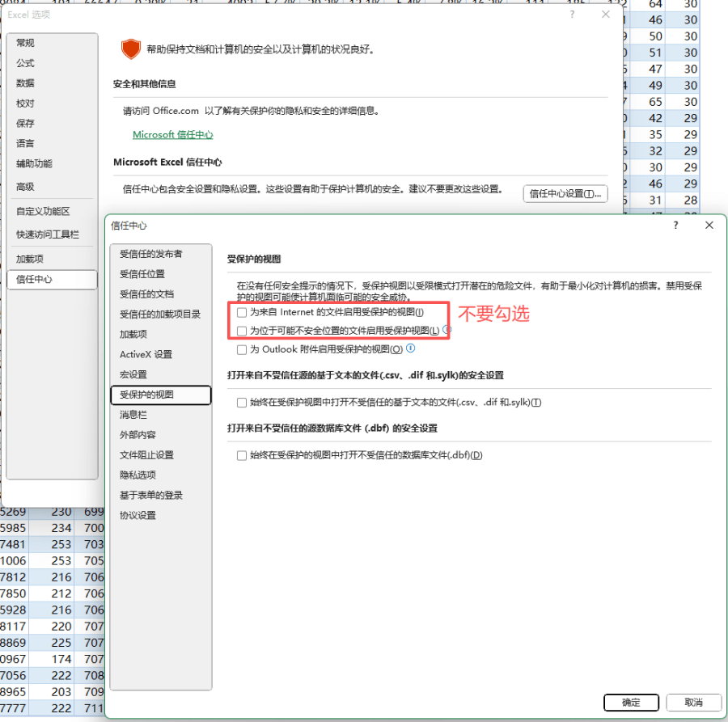Close the 信任中心 dialog with X
The height and width of the screenshot is (722, 728).
[709, 226]
